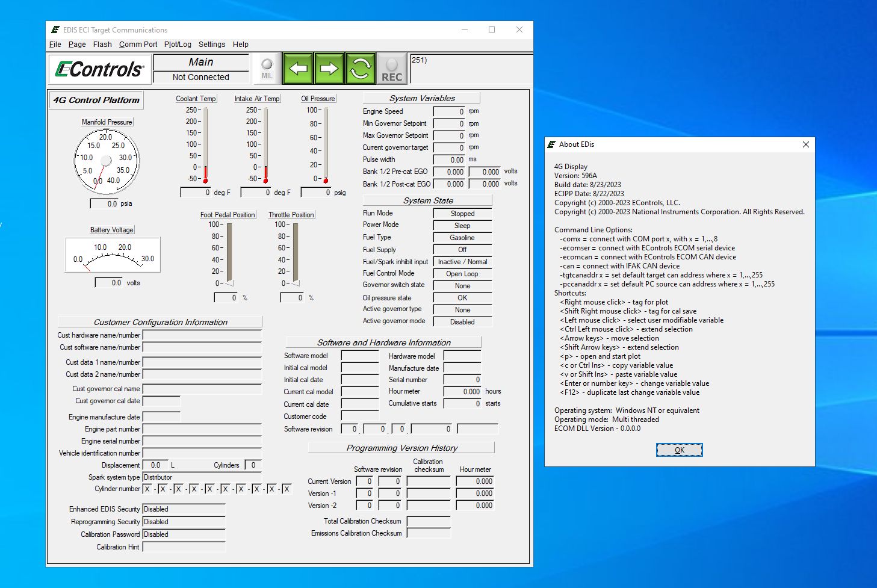Click OK in About EDis dialog
877x588 pixels.
tap(679, 450)
